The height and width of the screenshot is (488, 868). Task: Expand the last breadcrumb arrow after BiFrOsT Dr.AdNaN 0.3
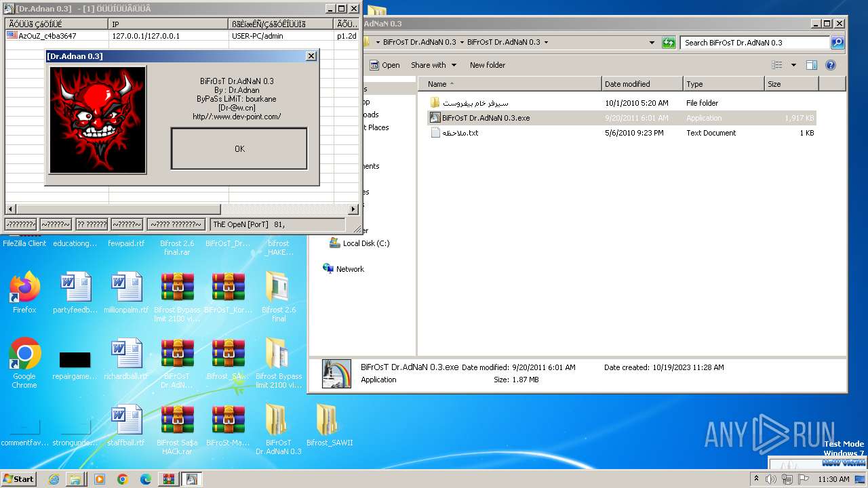pos(546,42)
